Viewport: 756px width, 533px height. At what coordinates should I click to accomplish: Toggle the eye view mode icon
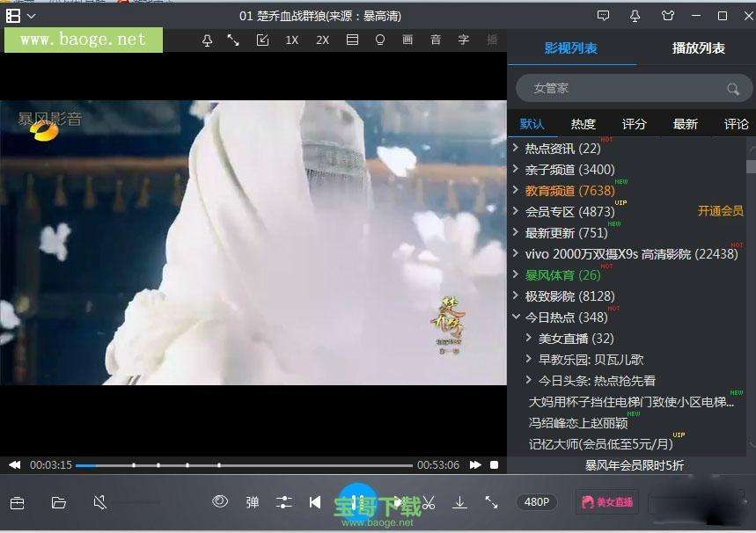point(220,501)
